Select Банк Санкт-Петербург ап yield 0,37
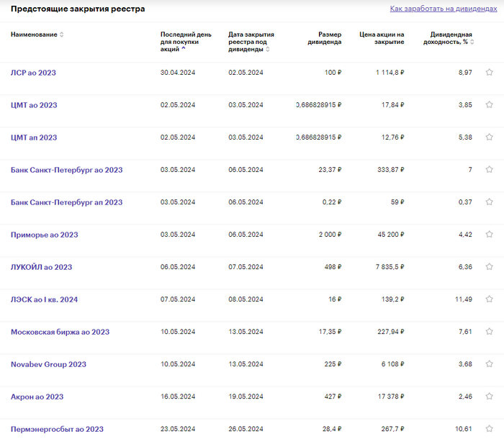This screenshot has width=504, height=439. pyautogui.click(x=465, y=202)
